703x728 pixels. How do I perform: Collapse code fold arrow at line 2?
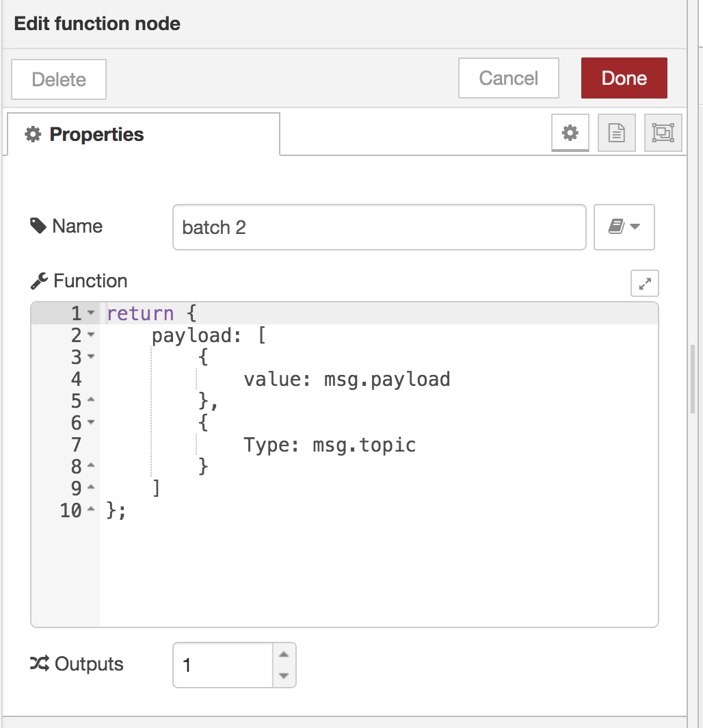coord(92,336)
